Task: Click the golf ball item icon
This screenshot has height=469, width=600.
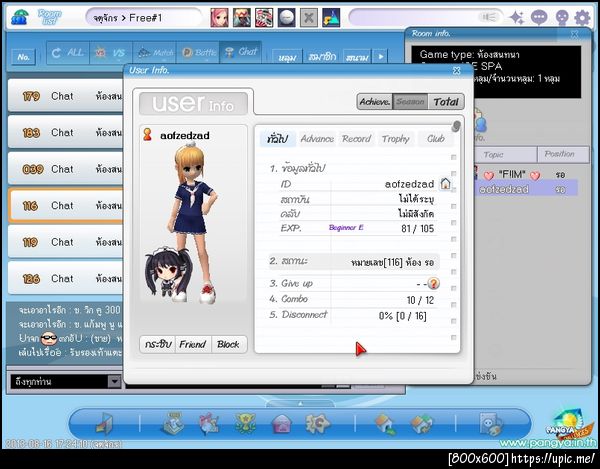Action: pos(287,18)
